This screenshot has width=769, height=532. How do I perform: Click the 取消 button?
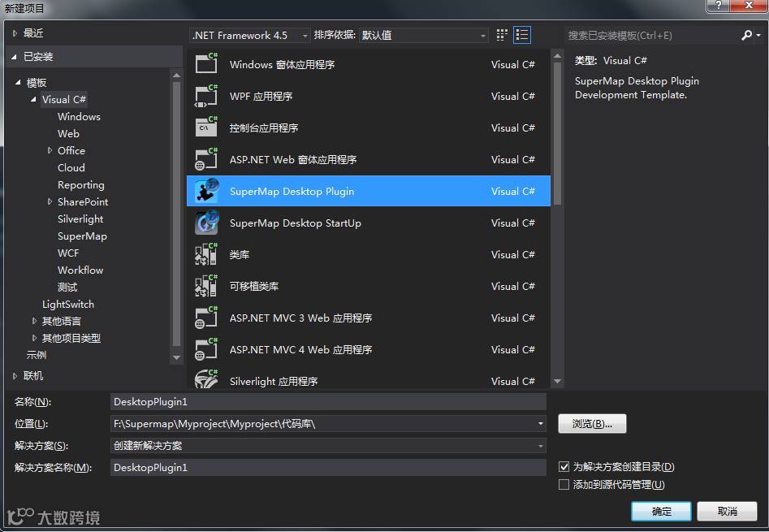(x=727, y=512)
